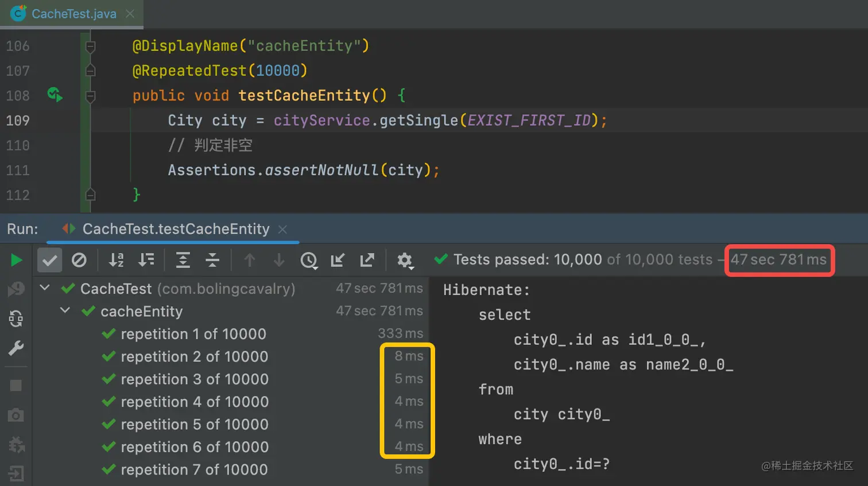
Task: Stop the running process
Action: [16, 385]
